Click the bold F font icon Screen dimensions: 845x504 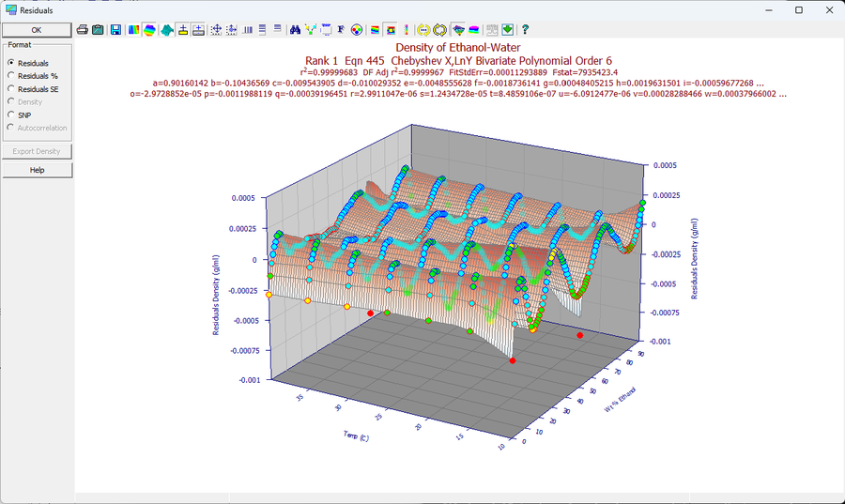point(341,30)
